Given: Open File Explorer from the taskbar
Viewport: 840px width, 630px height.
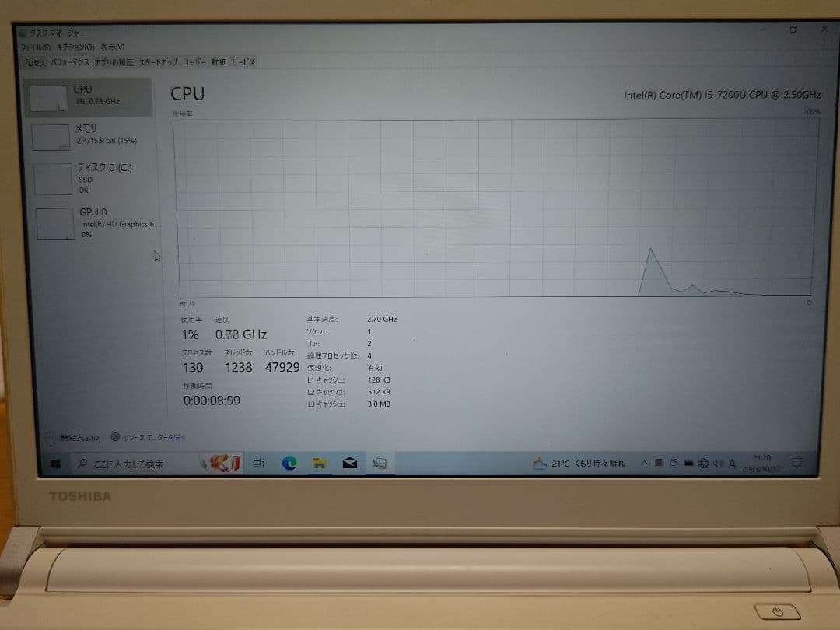Looking at the screenshot, I should [x=319, y=463].
